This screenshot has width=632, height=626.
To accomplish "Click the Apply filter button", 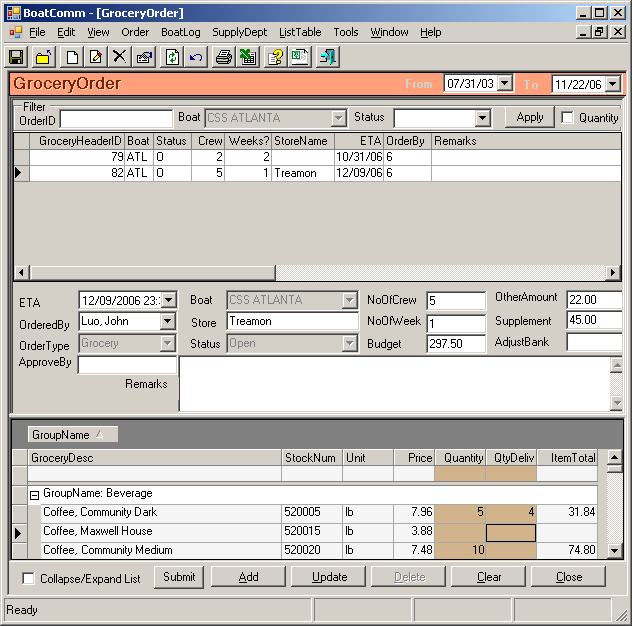I will (530, 117).
